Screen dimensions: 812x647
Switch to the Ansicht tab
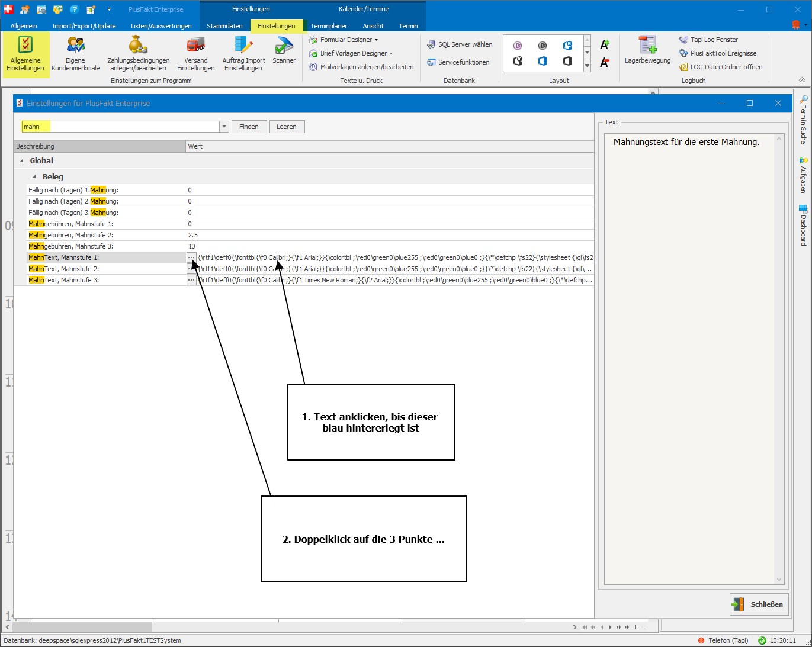click(373, 26)
